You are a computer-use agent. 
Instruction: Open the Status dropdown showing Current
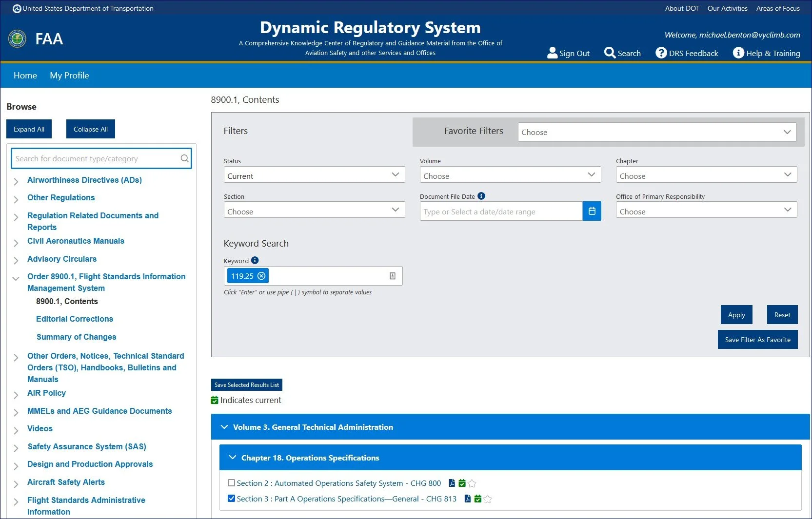click(314, 175)
